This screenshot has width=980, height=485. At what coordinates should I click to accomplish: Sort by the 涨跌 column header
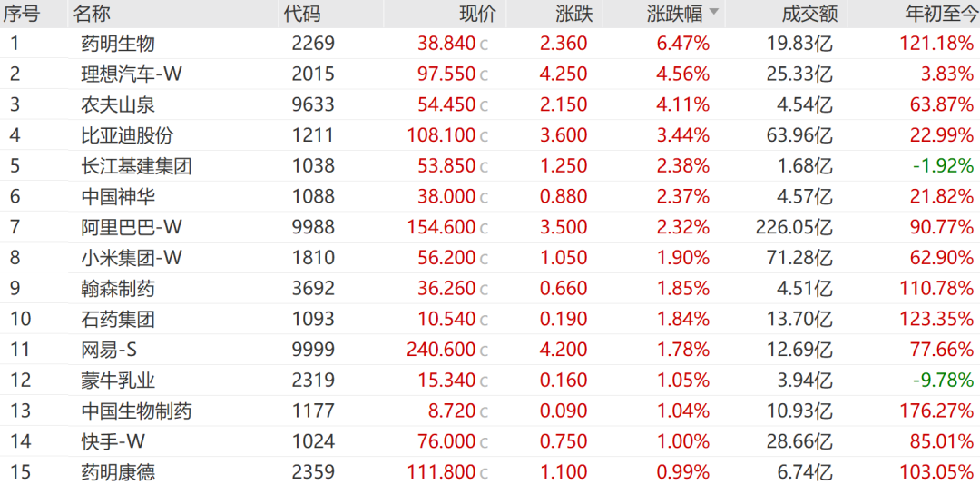(573, 14)
